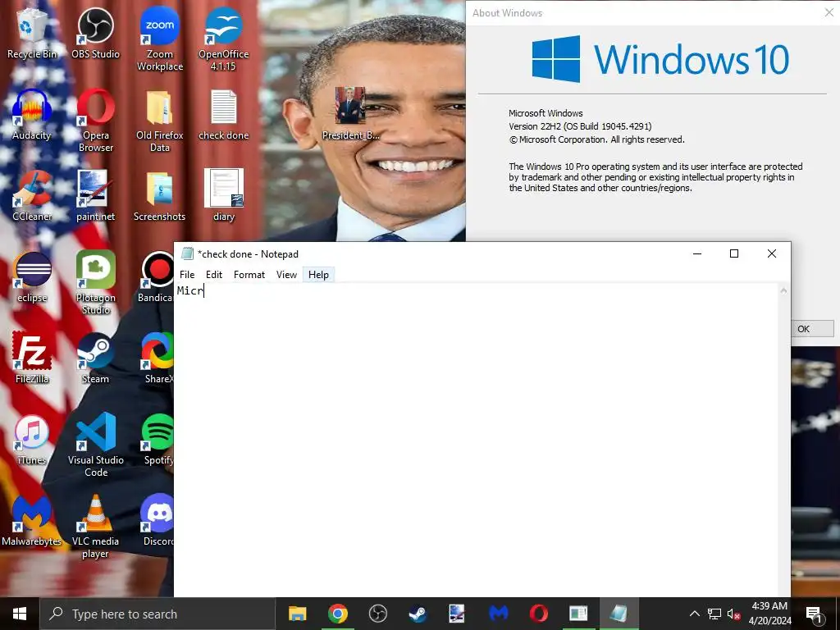Switch to OBS Studio in the taskbar
840x630 pixels.
tap(377, 614)
